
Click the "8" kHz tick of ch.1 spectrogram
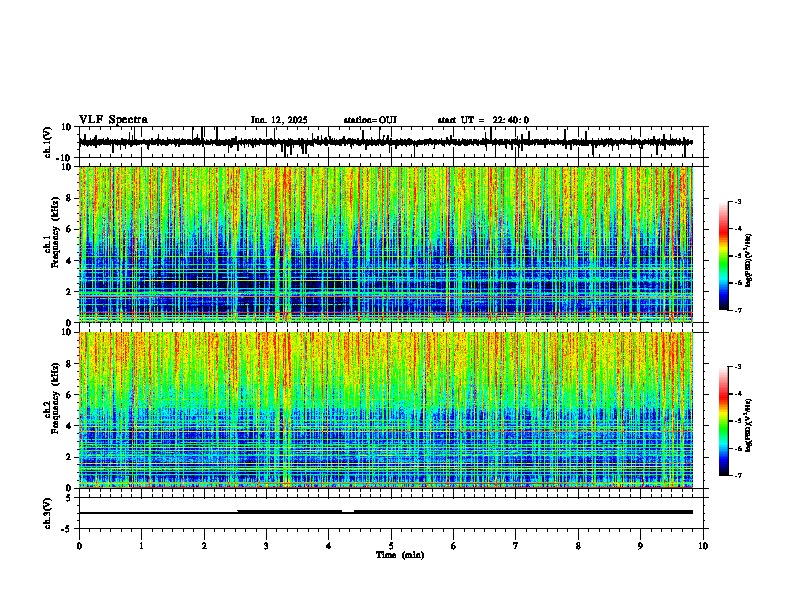(70, 198)
